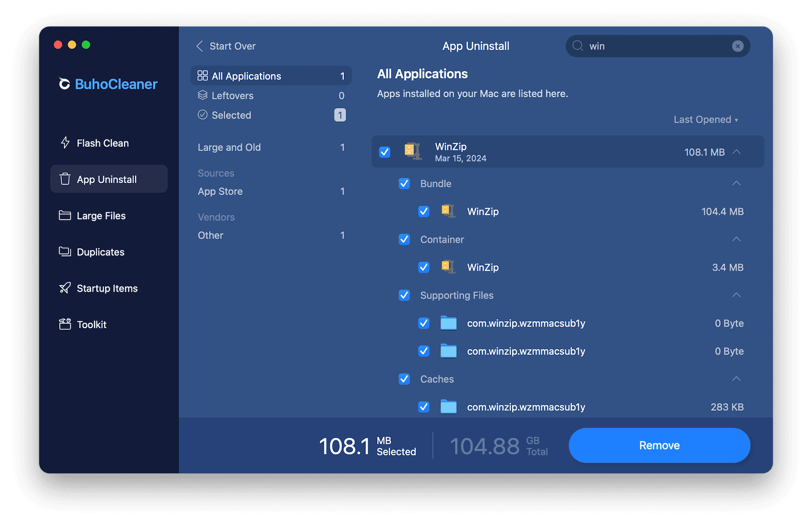Uncheck the main WinZip 108.1 MB checkbox
Viewport: 812px width, 525px height.
[x=385, y=152]
